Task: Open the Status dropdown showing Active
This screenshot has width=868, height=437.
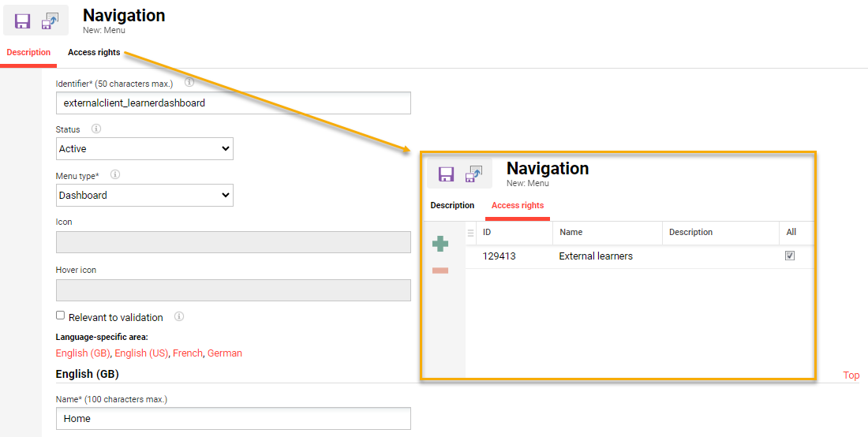Action: (x=144, y=148)
